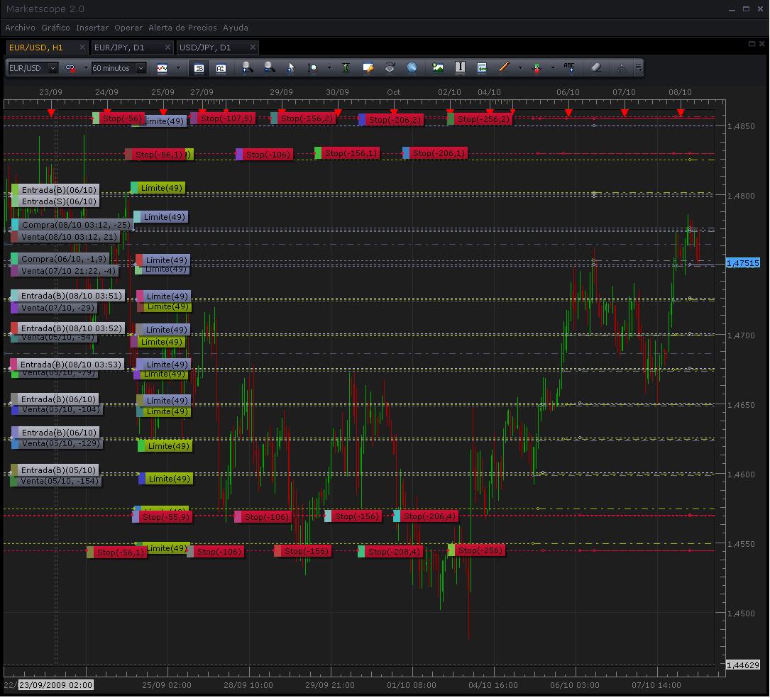This screenshot has height=700, width=770.
Task: Click the add indicator image icon
Action: click(438, 68)
